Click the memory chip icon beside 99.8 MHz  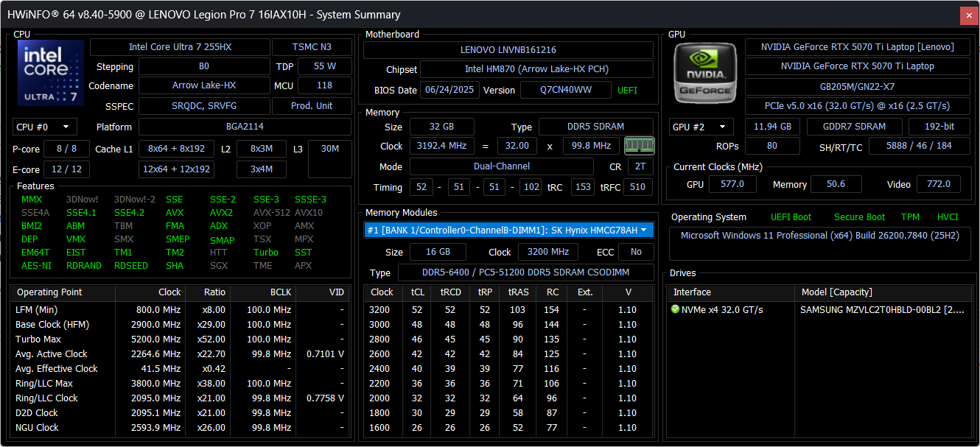point(639,145)
